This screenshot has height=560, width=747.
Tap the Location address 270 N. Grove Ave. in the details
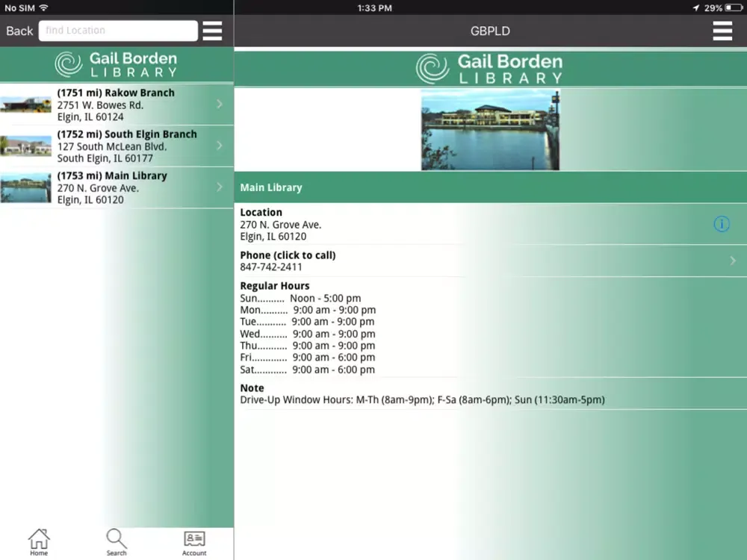pos(281,225)
